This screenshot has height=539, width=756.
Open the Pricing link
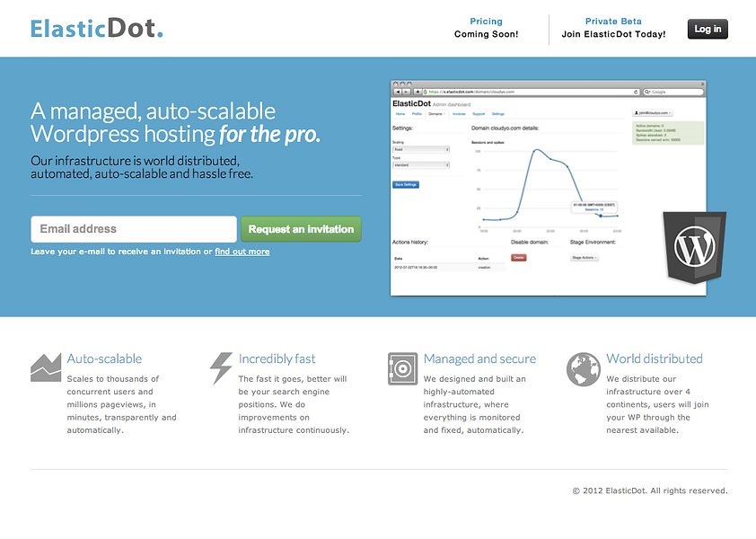(486, 22)
